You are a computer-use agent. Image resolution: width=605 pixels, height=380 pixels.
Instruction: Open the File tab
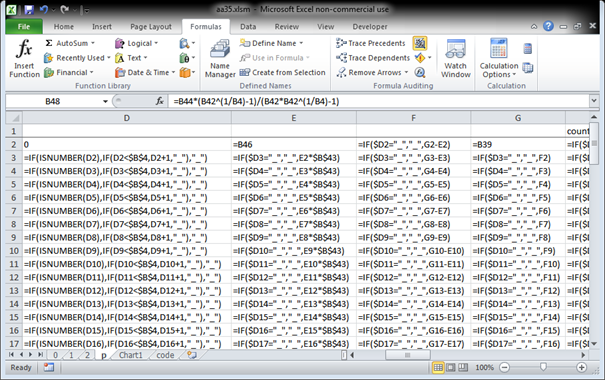pos(24,27)
